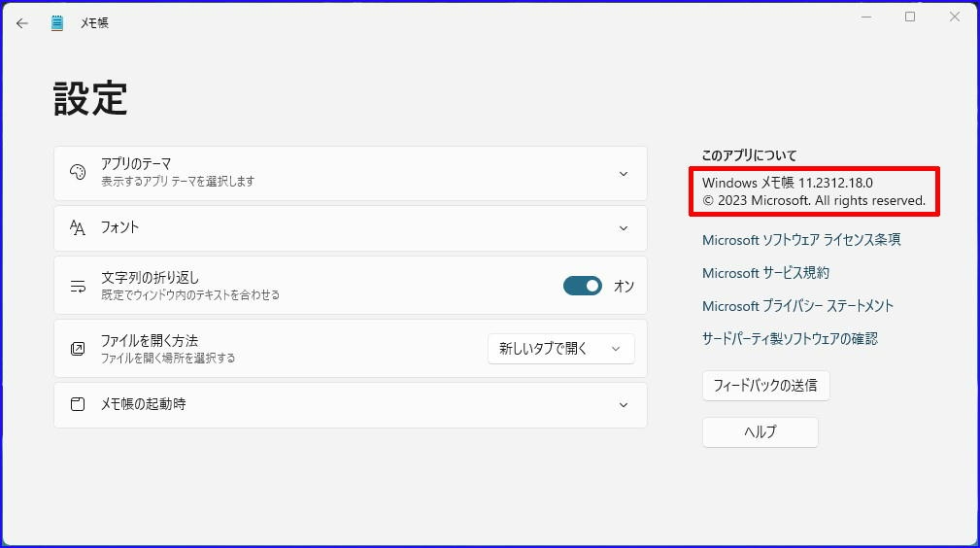Open Microsoft サービス規約 link

765,273
